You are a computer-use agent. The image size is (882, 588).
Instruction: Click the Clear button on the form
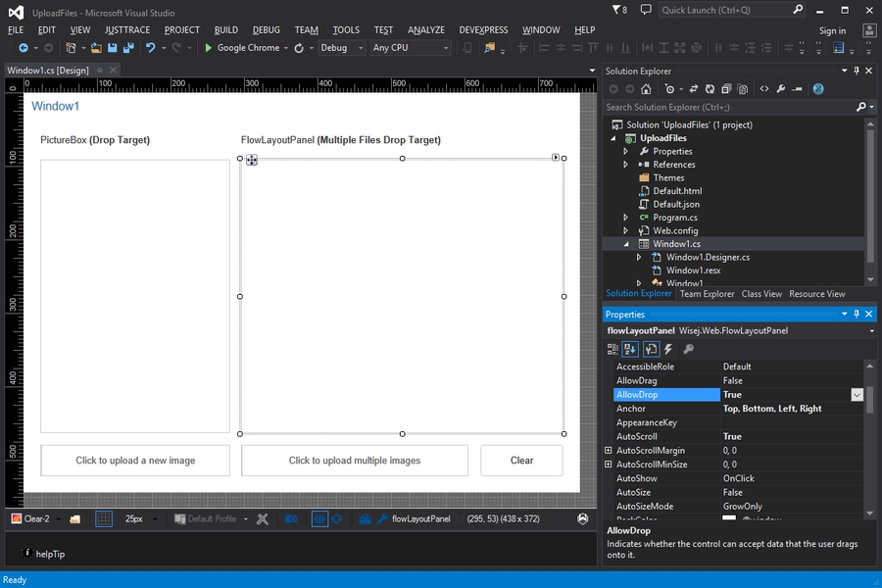coord(521,461)
